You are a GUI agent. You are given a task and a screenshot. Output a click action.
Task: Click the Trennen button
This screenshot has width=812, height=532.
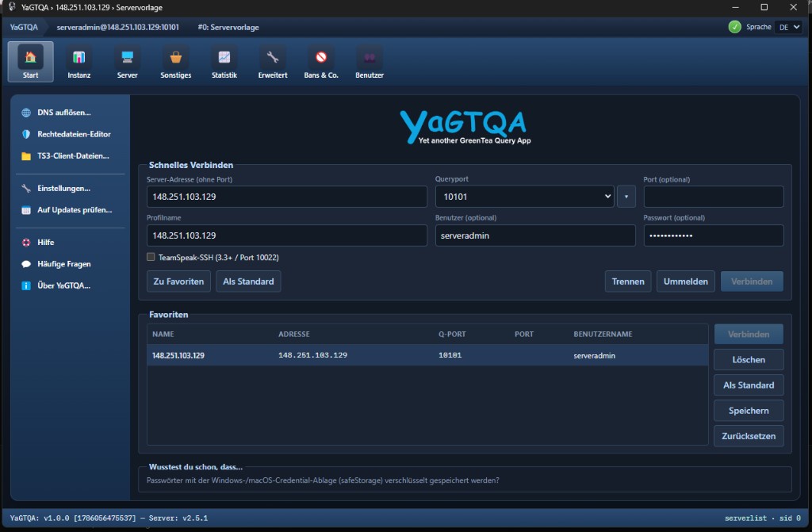click(x=628, y=281)
